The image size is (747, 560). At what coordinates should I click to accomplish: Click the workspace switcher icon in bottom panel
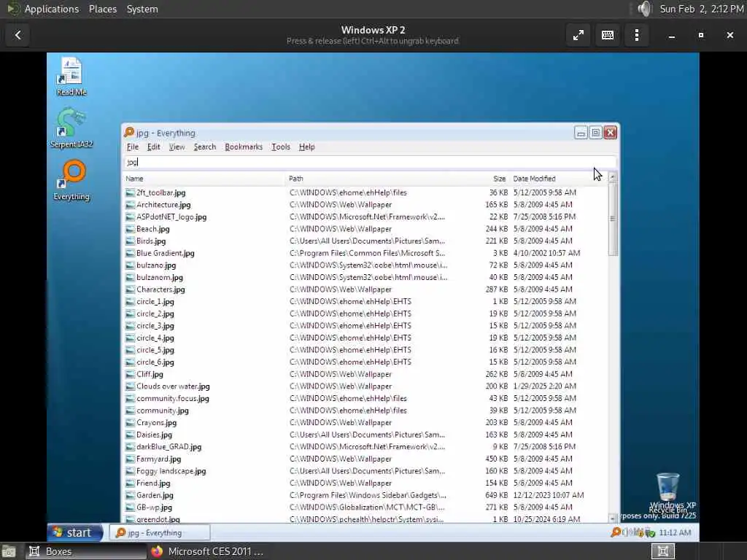click(x=662, y=551)
